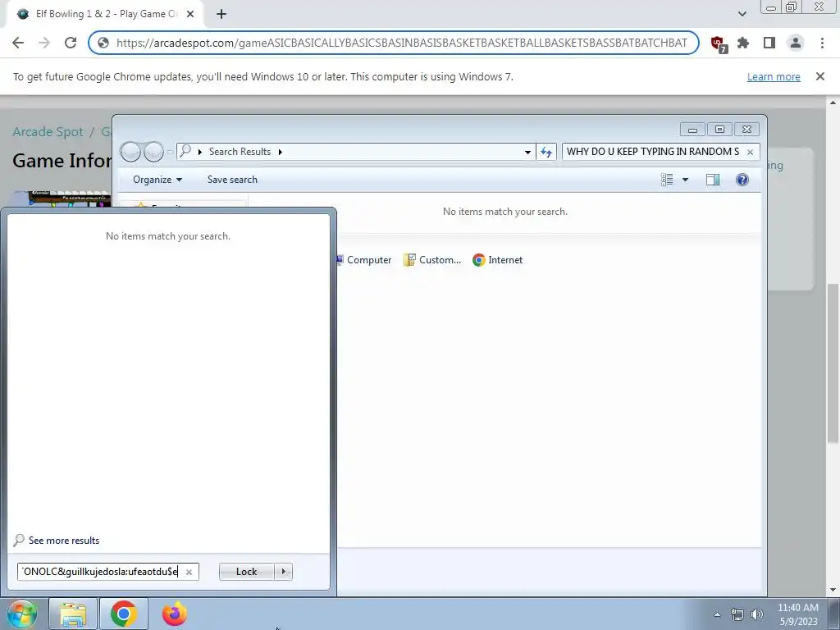Open Explorer help question mark

tap(742, 180)
